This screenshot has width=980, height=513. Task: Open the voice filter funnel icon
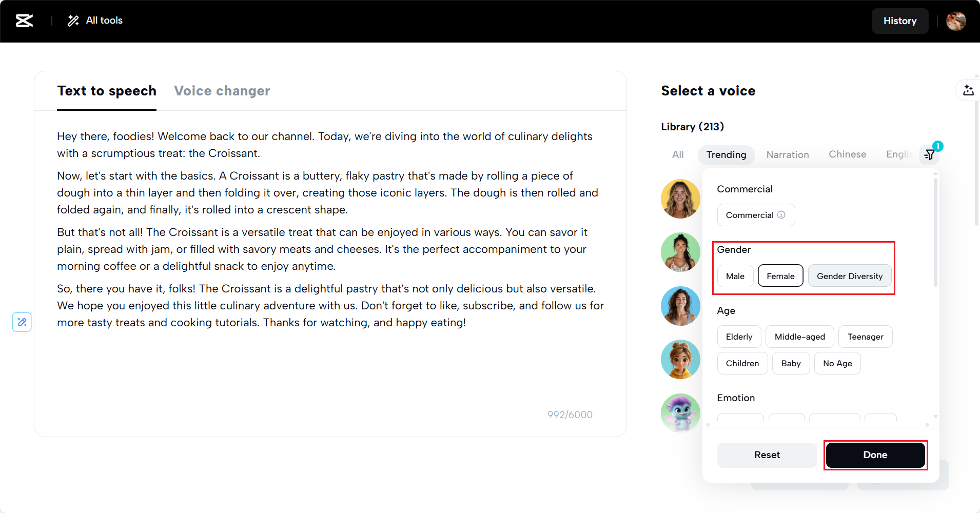(x=930, y=154)
